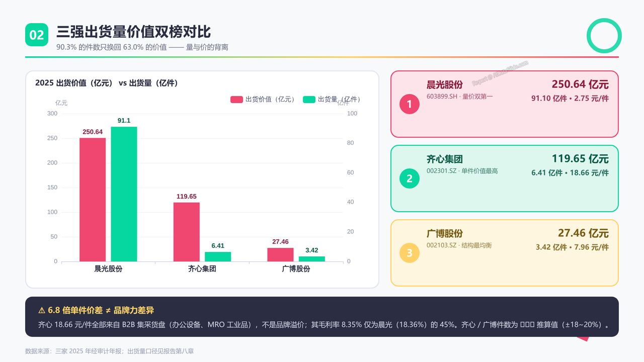Click 3.42 亿件 • 7.96 元/件 detail line
Viewport: 644px width, 362px height.
[572, 247]
